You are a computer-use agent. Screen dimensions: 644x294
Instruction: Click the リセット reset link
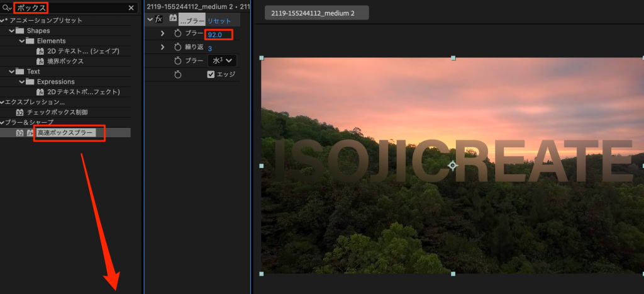tap(219, 21)
